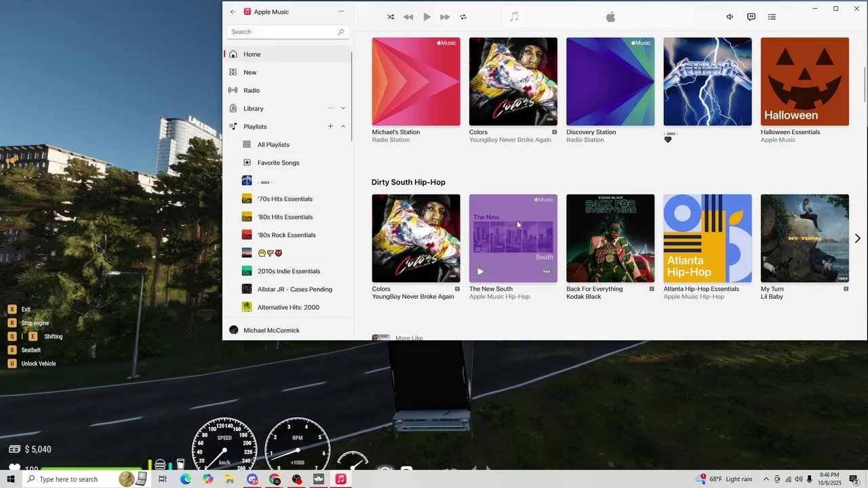
Task: Collapse the Playlists section chevron
Action: coord(343,127)
